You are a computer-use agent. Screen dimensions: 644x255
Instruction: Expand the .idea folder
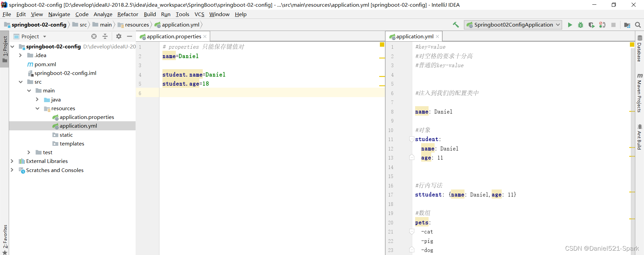20,55
